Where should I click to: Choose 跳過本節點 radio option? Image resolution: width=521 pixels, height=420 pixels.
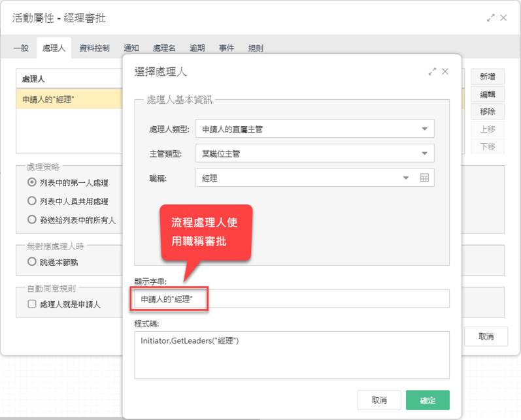[x=32, y=262]
